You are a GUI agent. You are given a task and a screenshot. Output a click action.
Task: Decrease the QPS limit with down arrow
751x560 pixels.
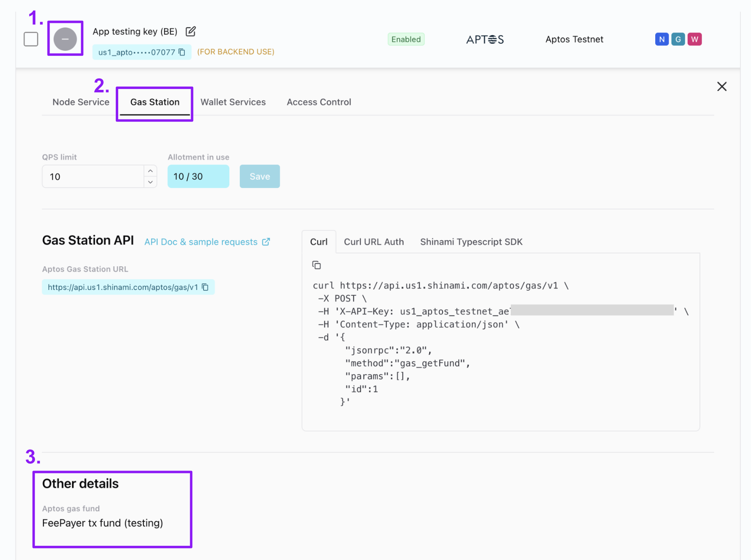tap(150, 182)
